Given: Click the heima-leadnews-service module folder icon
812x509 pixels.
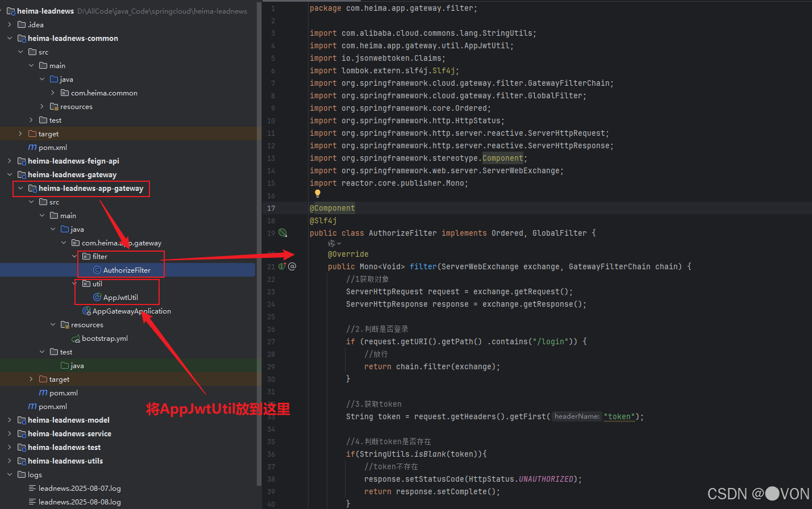Looking at the screenshot, I should 22,434.
